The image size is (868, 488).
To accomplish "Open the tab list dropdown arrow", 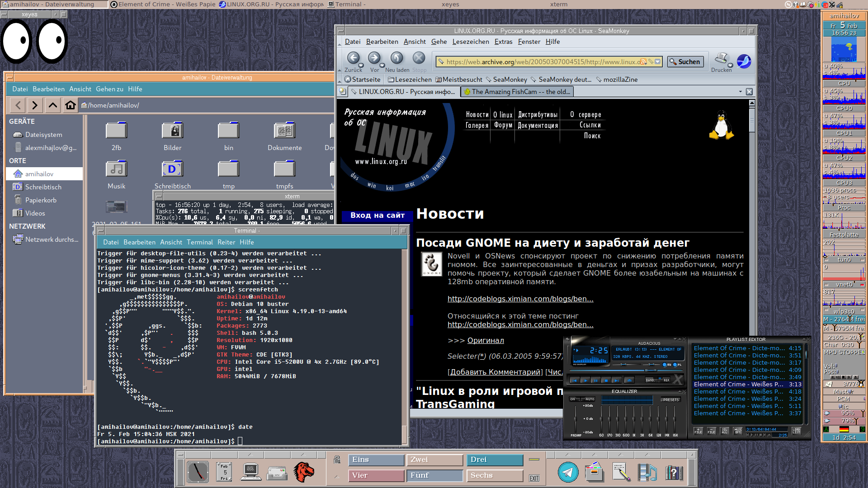I will (x=740, y=92).
